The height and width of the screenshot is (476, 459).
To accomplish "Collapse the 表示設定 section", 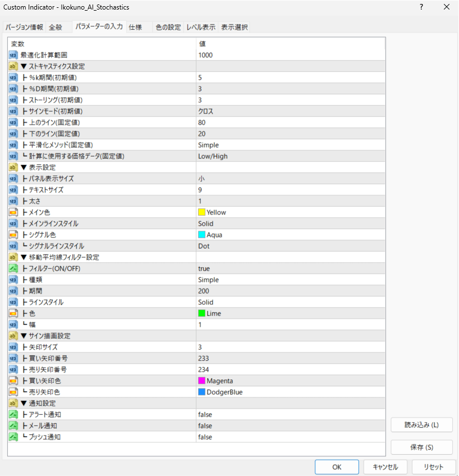I will (22, 167).
